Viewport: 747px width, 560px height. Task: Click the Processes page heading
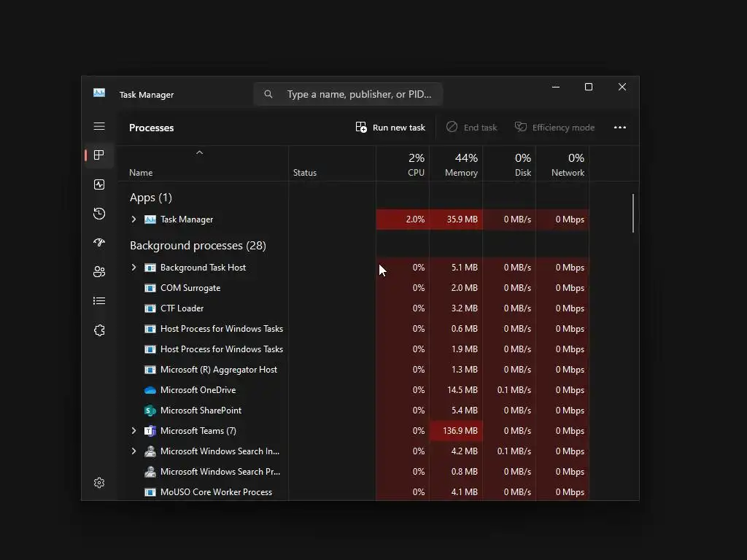(x=152, y=128)
